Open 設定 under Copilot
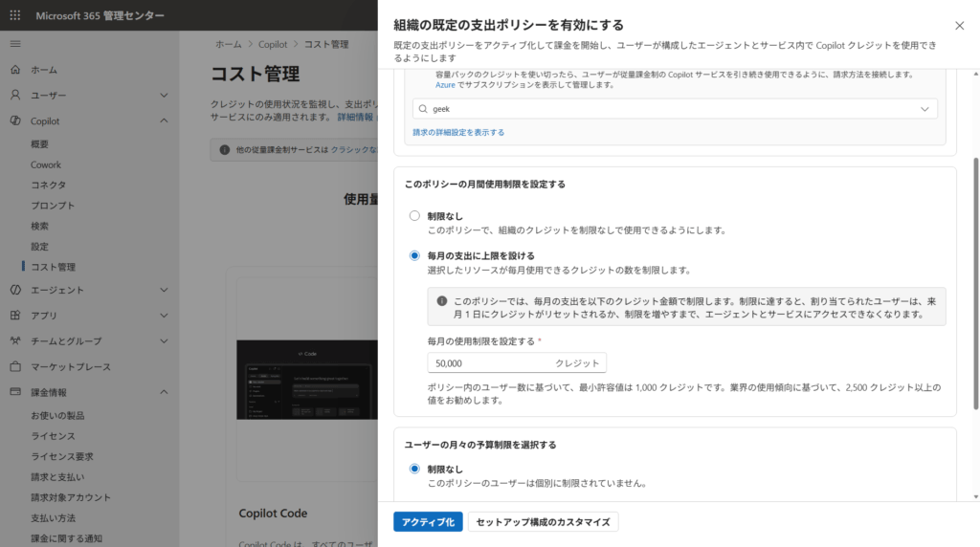 [x=39, y=247]
